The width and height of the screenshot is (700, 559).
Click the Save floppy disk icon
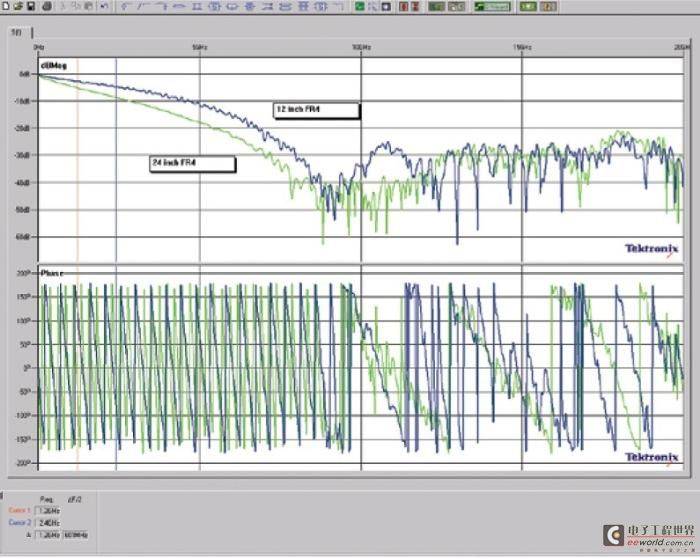click(x=31, y=6)
